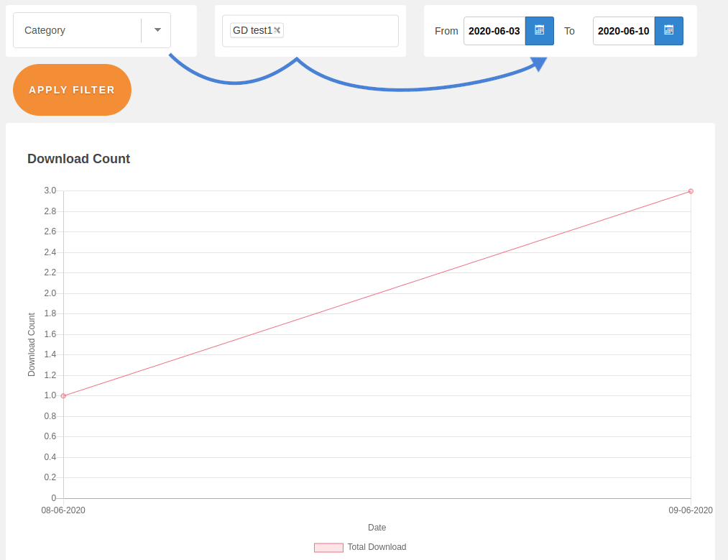
Task: Click the chart data point at value 1.0
Action: click(63, 396)
